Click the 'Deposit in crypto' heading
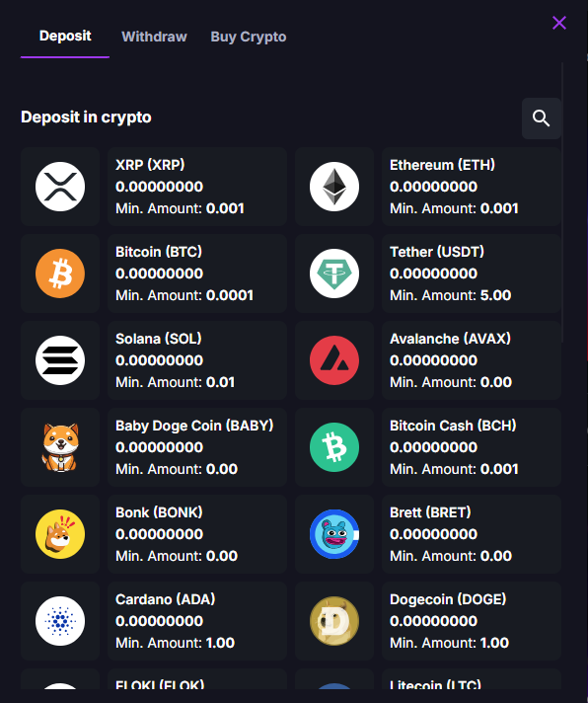 click(86, 117)
